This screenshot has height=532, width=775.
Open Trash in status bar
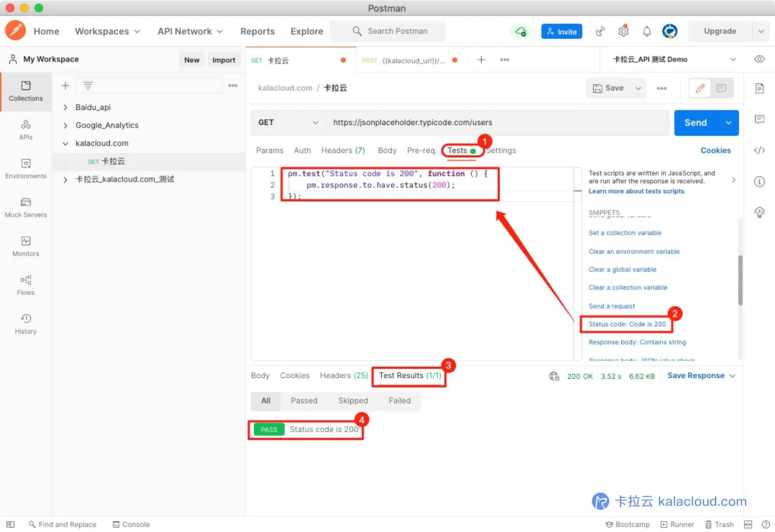coord(719,524)
